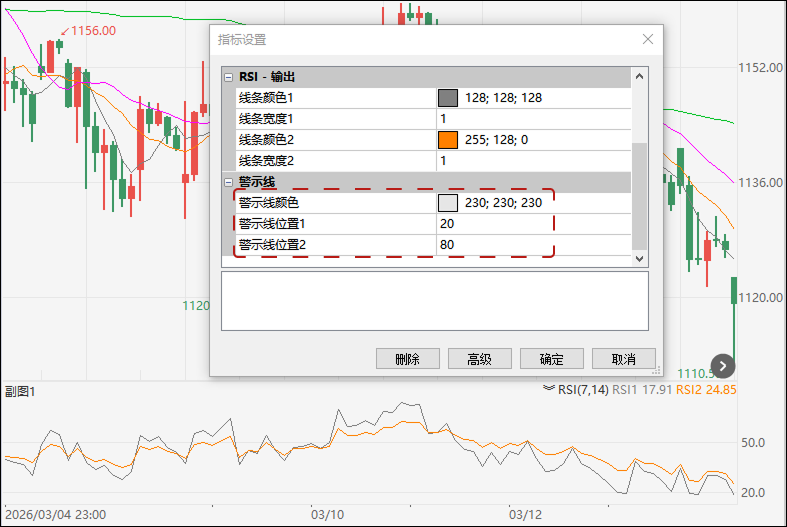This screenshot has width=787, height=527.
Task: Click the round scroll-to-latest arrow button
Action: point(723,366)
